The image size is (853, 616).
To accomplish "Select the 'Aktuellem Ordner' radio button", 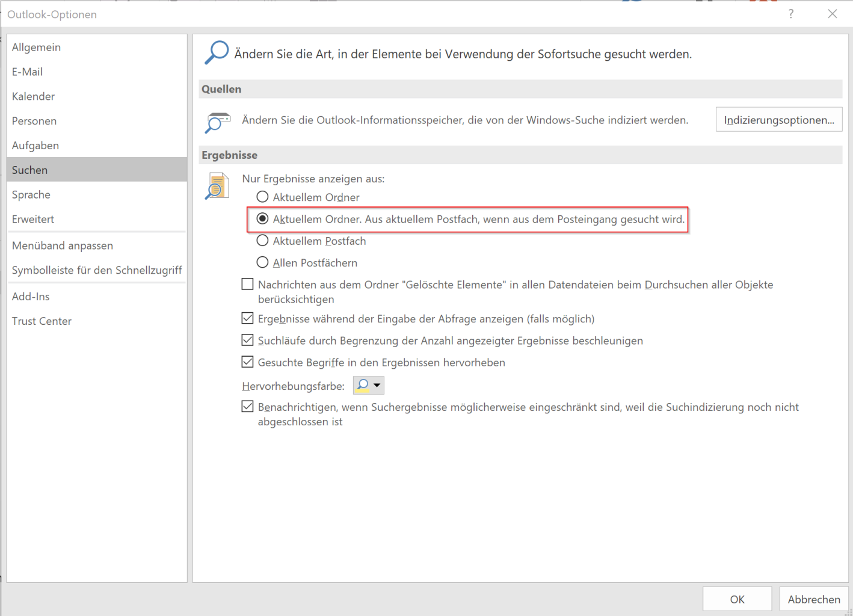I will [262, 197].
